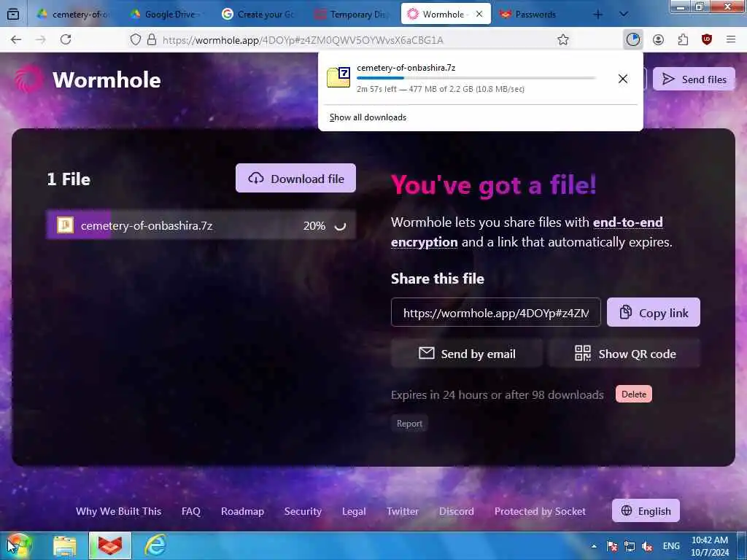Open Why We Built This link
Viewport: 747px width, 560px height.
pos(119,511)
